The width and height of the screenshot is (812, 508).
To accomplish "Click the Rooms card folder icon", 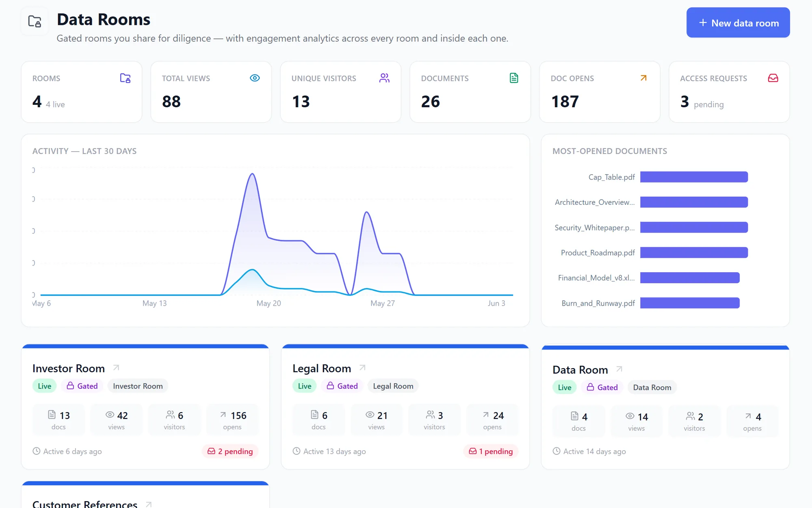I will 125,78.
